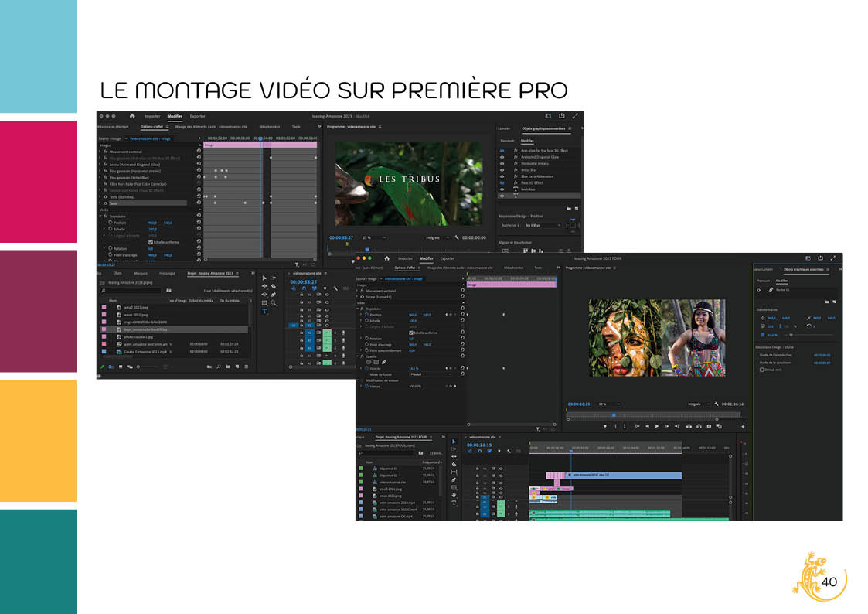The height and width of the screenshot is (614, 868).
Task: Toggle Position stopwatch in the front window
Action: [x=367, y=315]
